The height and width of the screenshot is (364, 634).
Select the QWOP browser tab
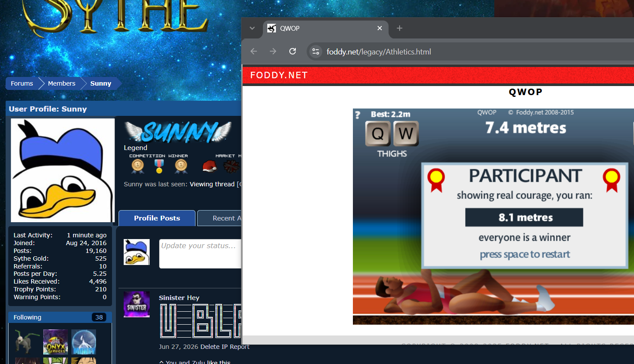tap(326, 29)
